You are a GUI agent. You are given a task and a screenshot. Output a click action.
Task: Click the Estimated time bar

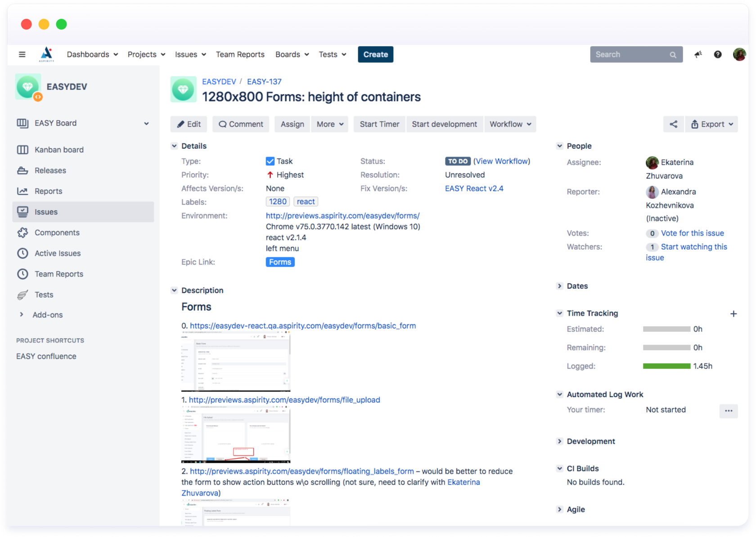point(667,329)
